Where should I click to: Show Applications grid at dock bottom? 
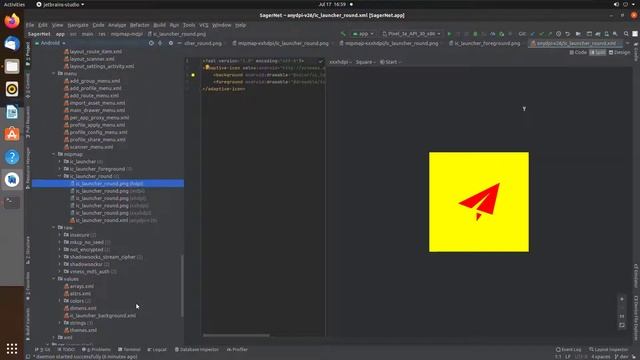[12, 348]
